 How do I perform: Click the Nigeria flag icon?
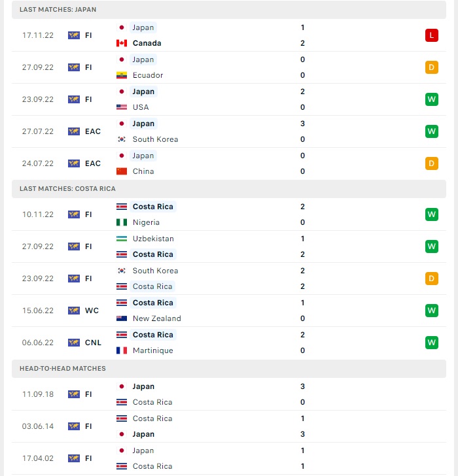point(122,222)
